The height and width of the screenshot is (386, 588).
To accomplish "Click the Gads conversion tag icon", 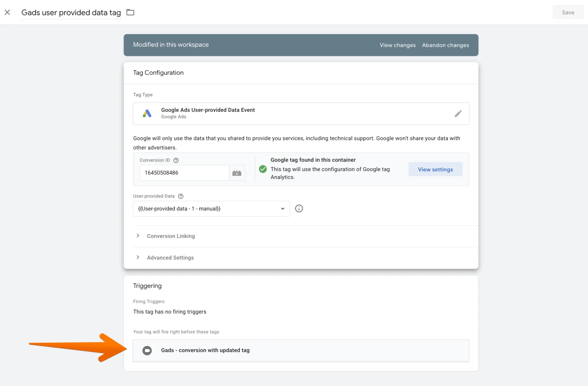I will coord(147,350).
